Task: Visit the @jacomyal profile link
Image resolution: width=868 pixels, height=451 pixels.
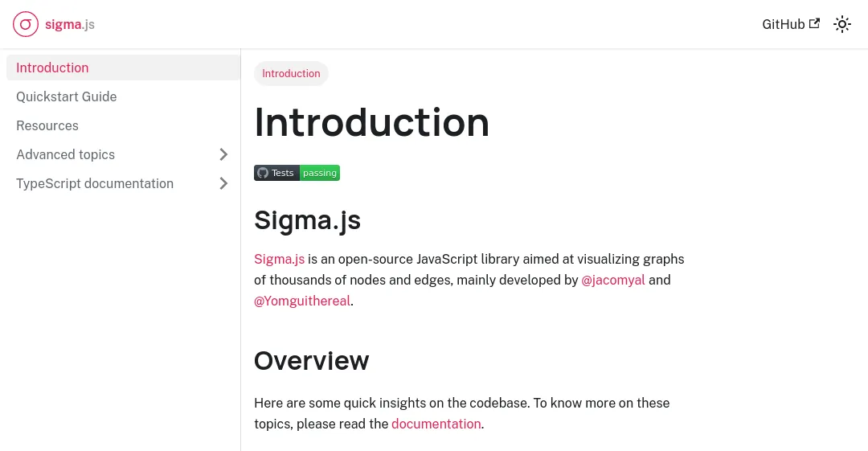Action: 613,280
